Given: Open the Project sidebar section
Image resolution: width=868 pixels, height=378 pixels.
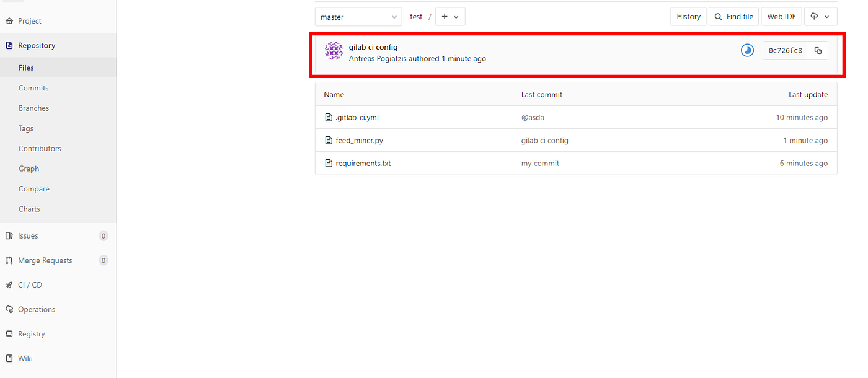Looking at the screenshot, I should click(30, 20).
